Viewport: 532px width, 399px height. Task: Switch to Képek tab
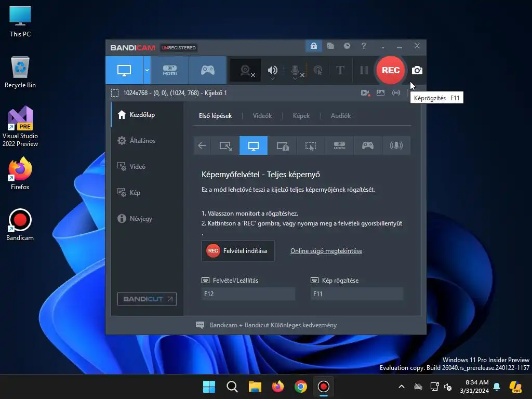[x=301, y=116]
